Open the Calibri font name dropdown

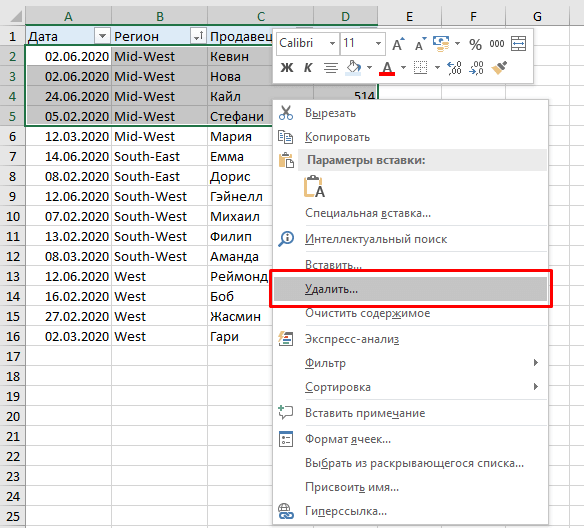point(332,44)
